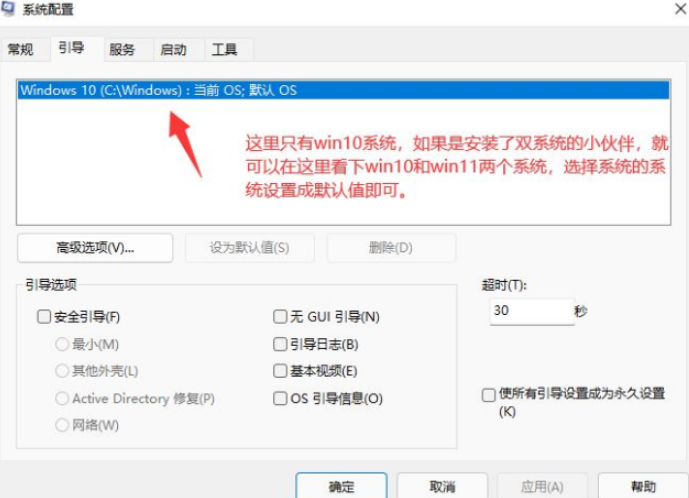Switch to the 常规 tab

pos(21,50)
